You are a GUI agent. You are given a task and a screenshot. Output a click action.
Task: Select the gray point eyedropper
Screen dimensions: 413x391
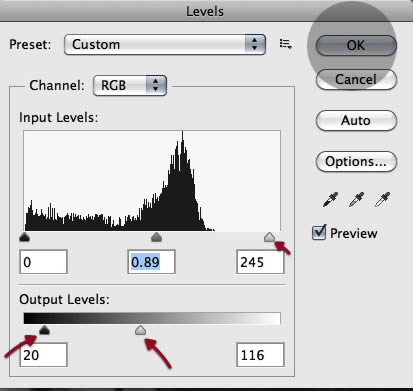tap(356, 199)
